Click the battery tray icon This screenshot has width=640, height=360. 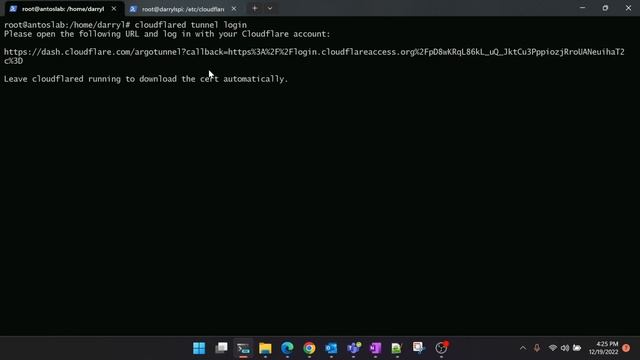(577, 348)
